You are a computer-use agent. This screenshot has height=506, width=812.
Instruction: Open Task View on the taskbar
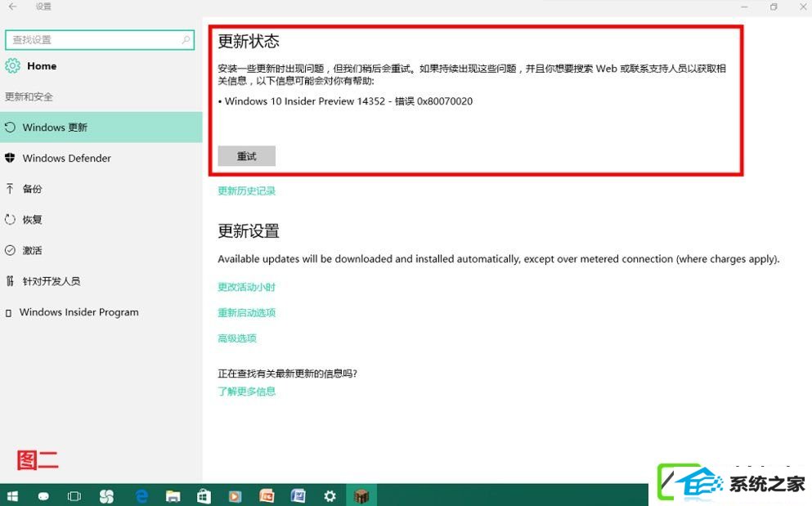(74, 496)
